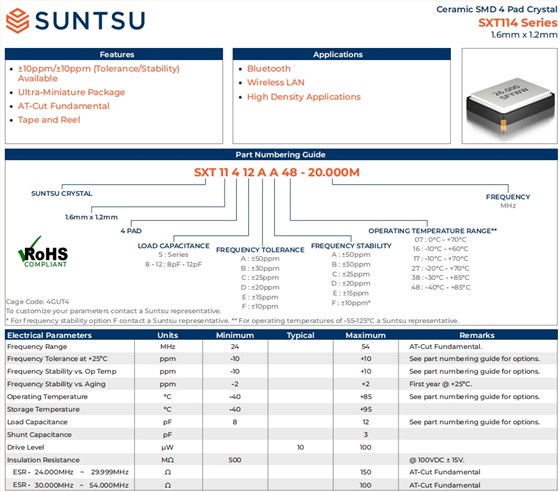
Task: Click the '500' minimum insulation value
Action: [235, 460]
